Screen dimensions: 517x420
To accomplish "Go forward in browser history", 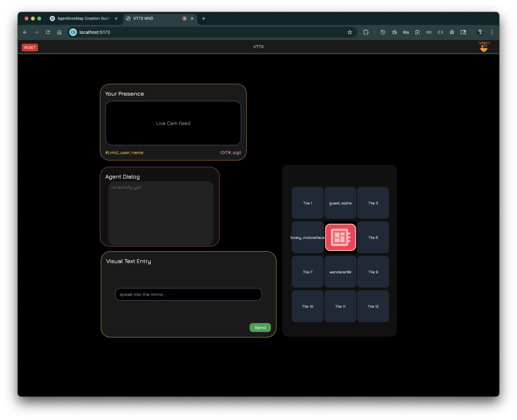I will pos(36,32).
